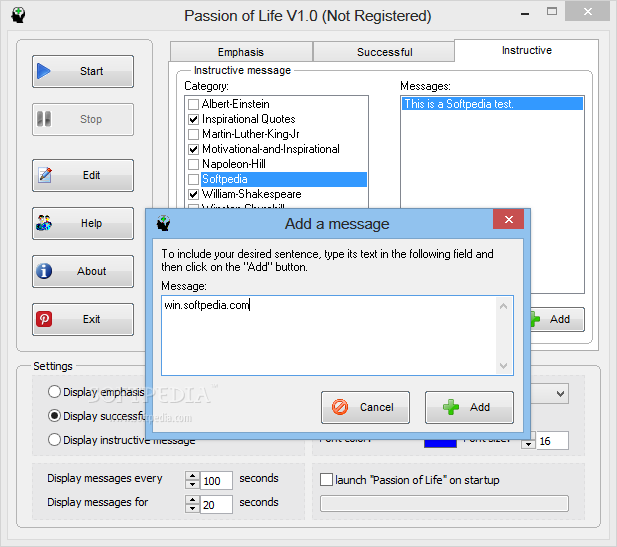
Task: Select the William-Shakespeare category name
Action: pos(251,194)
